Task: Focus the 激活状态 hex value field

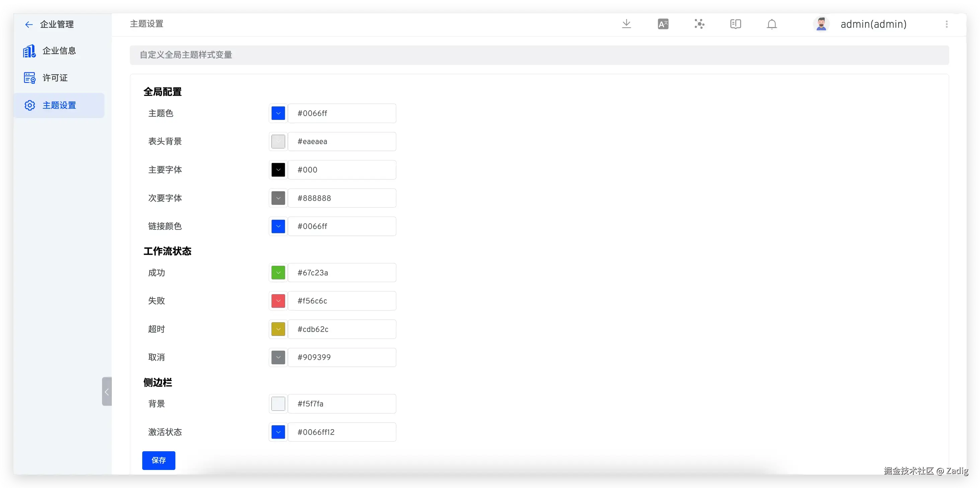Action: click(x=342, y=432)
